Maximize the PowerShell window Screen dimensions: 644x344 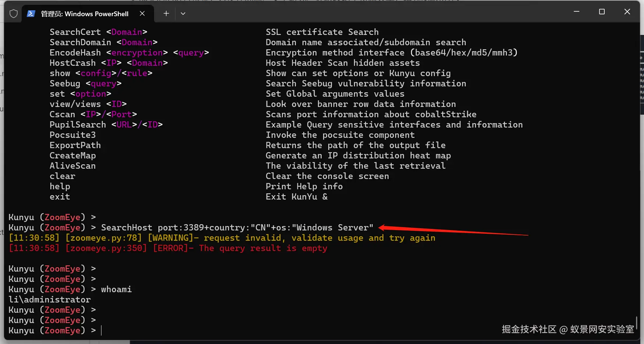602,12
